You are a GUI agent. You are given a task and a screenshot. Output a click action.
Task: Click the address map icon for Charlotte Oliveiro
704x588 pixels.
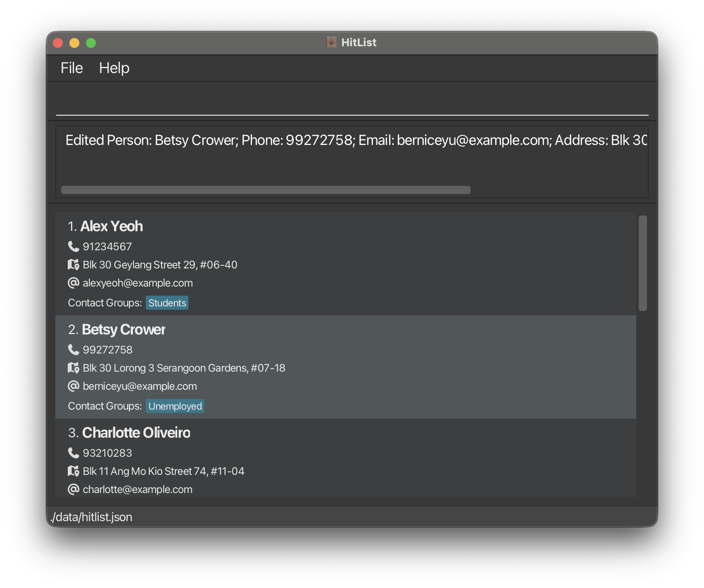point(73,471)
